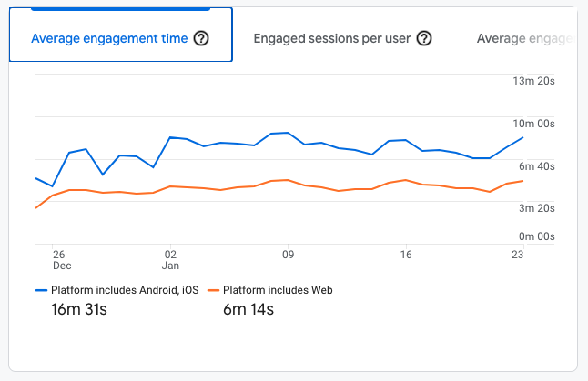Click the 16 date axis marker

click(x=406, y=255)
